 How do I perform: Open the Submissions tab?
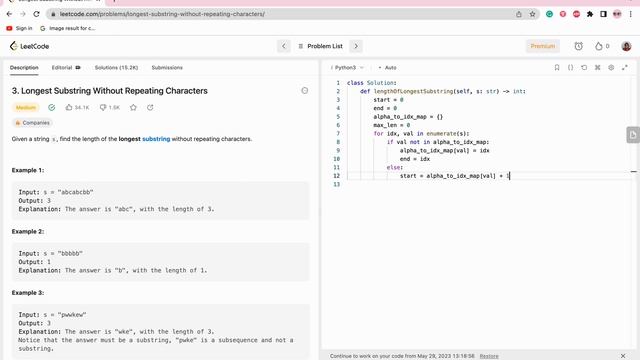[x=167, y=68]
